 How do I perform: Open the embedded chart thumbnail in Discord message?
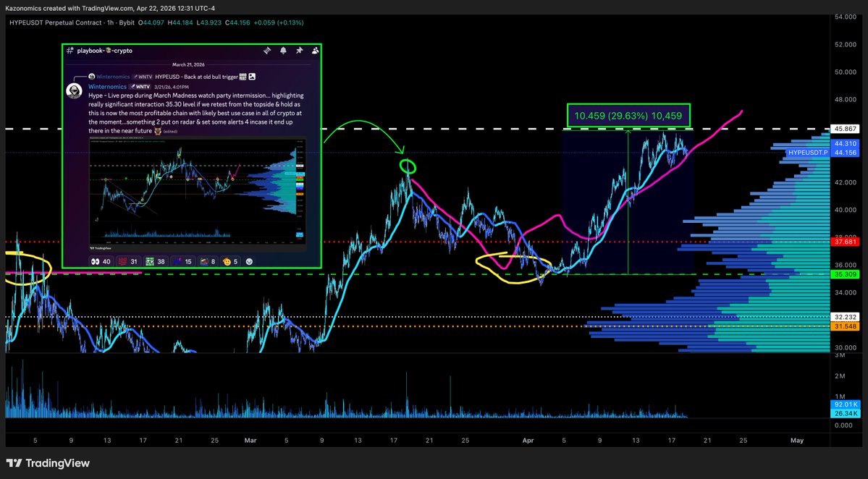click(198, 195)
